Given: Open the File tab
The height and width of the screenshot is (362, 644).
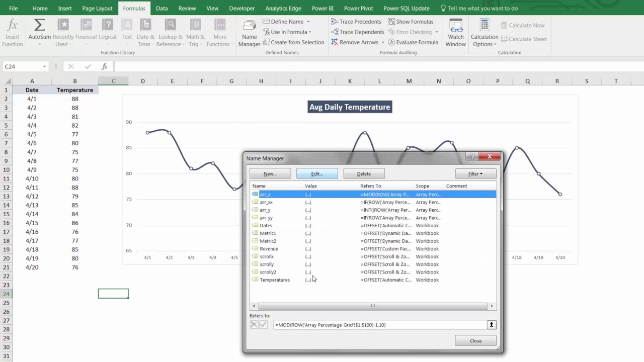Looking at the screenshot, I should 13,9.
